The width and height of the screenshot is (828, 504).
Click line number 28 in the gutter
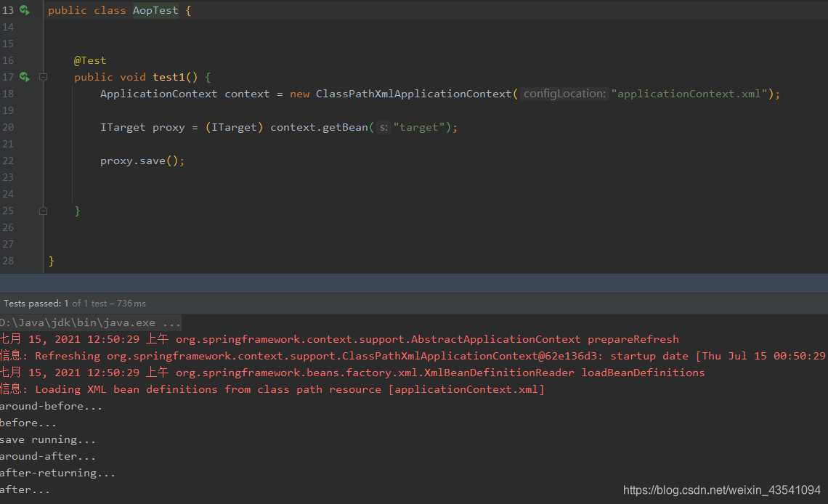tap(8, 261)
